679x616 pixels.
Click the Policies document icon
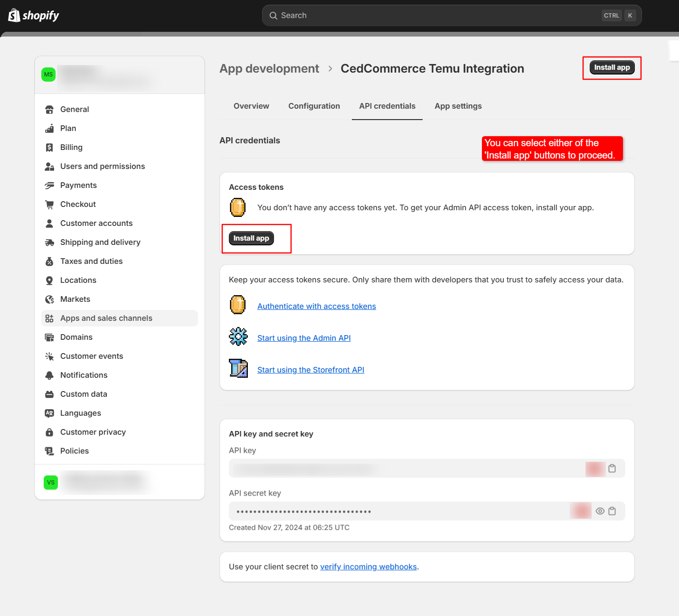click(49, 451)
